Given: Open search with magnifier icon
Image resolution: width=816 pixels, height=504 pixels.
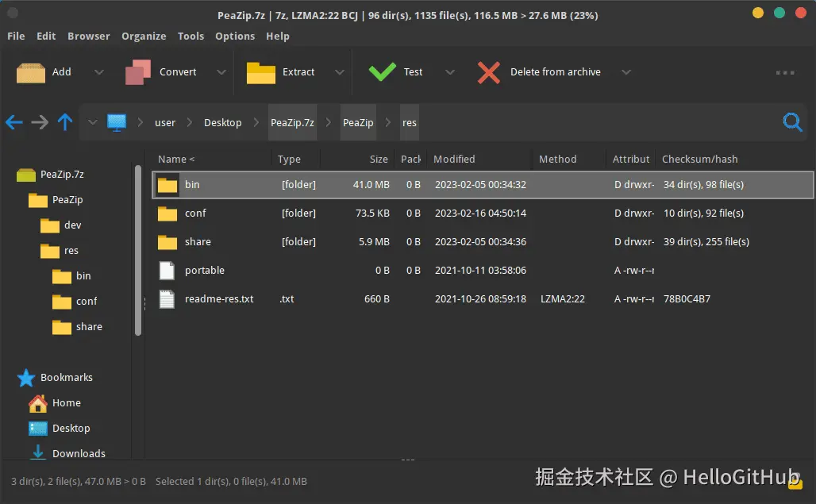Looking at the screenshot, I should pos(792,122).
